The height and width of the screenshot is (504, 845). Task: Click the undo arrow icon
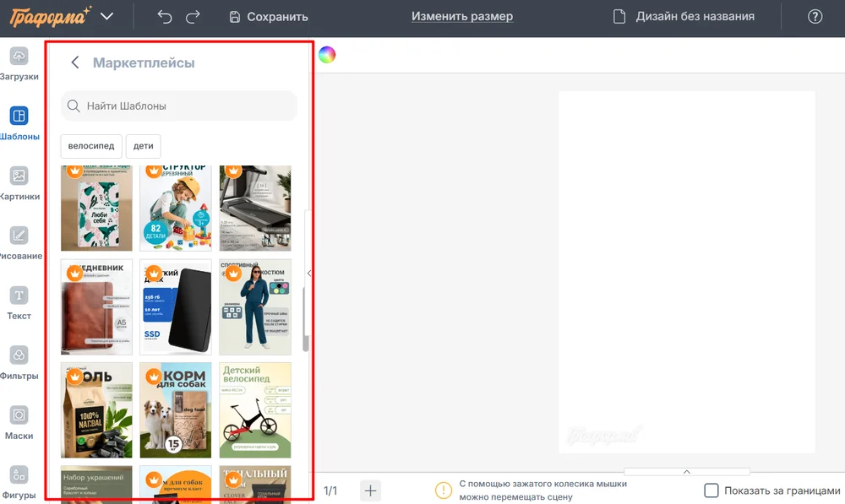165,17
